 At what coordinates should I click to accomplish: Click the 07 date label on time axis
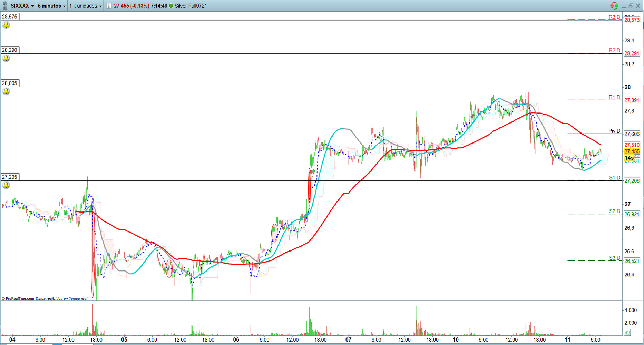click(x=348, y=339)
